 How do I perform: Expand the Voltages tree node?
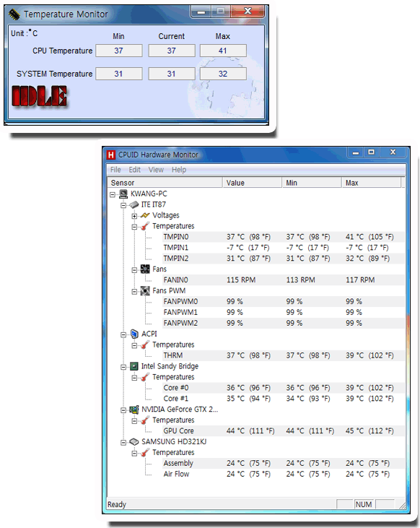tap(134, 216)
